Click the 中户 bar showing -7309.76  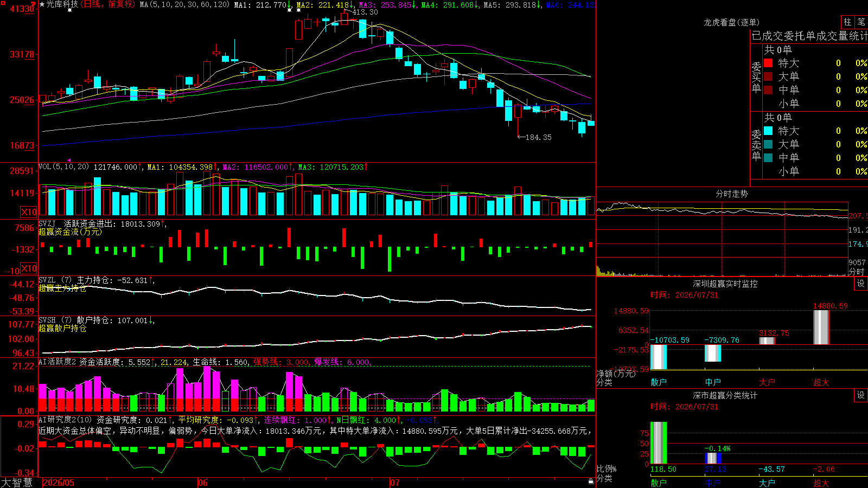coord(713,353)
